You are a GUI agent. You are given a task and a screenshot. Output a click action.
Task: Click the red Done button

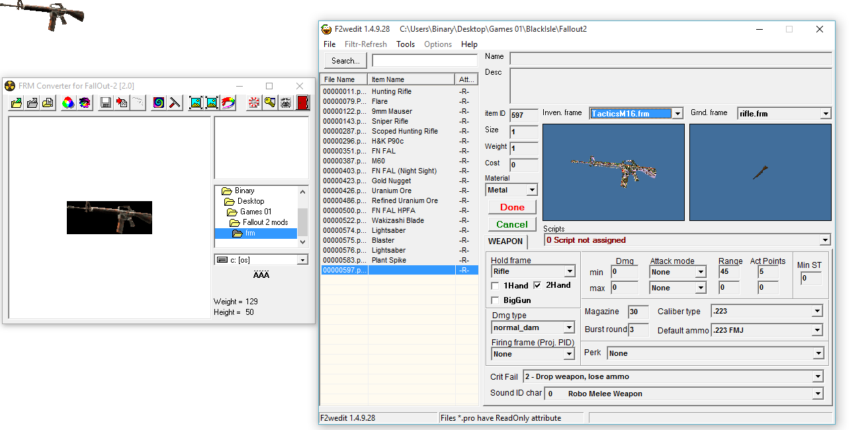pos(512,207)
